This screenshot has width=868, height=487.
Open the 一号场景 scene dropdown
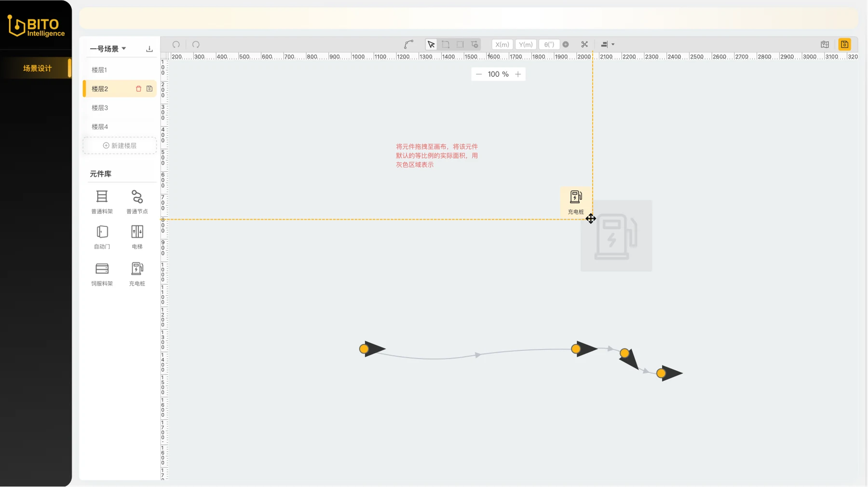click(108, 49)
